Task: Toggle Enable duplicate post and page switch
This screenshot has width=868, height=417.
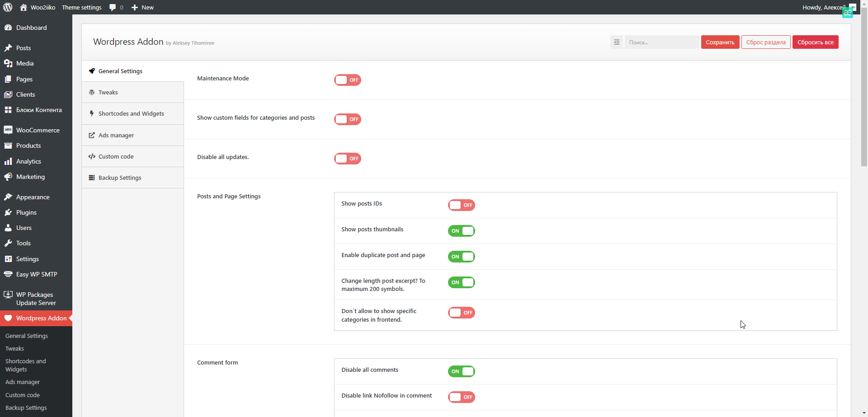Action: tap(462, 257)
